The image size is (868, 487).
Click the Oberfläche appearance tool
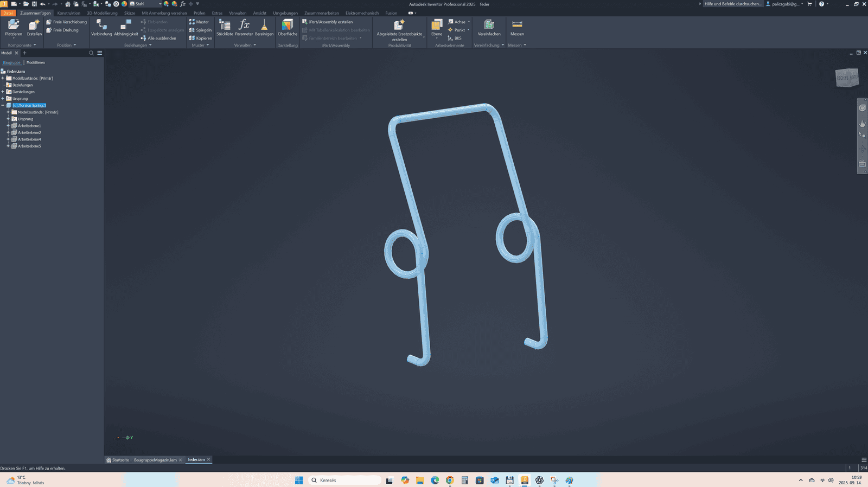point(288,28)
